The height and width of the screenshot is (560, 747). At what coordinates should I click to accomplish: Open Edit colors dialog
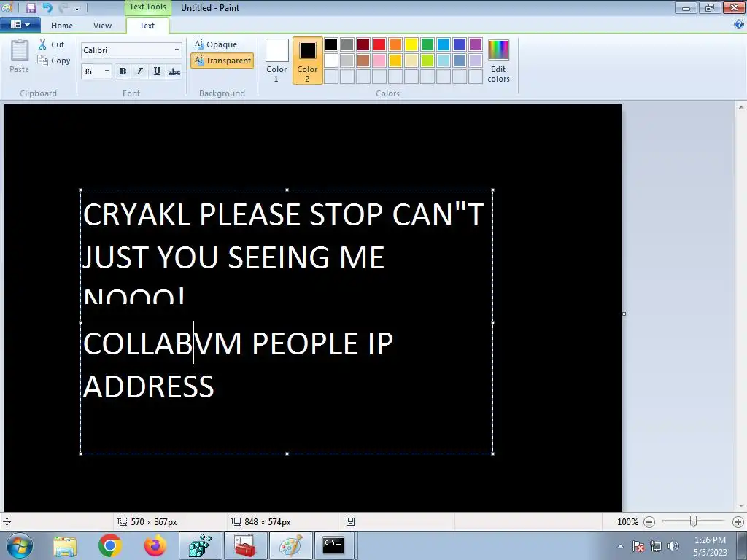(x=498, y=61)
